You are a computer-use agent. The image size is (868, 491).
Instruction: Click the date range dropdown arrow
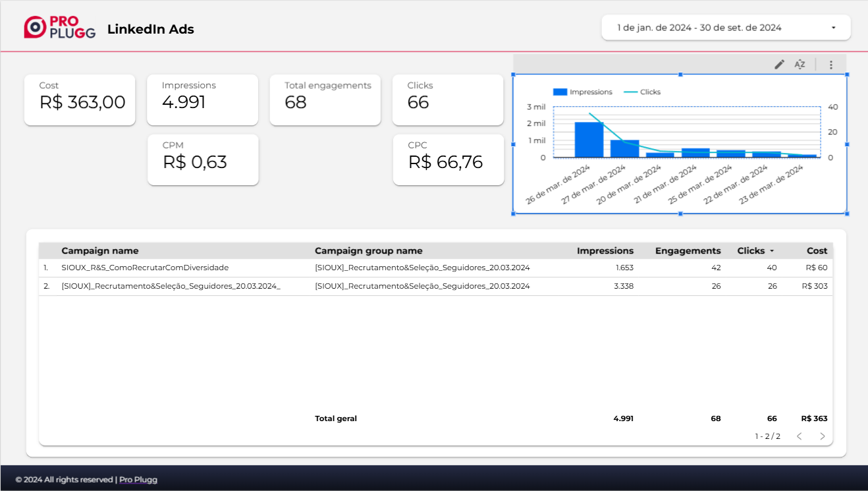(833, 28)
